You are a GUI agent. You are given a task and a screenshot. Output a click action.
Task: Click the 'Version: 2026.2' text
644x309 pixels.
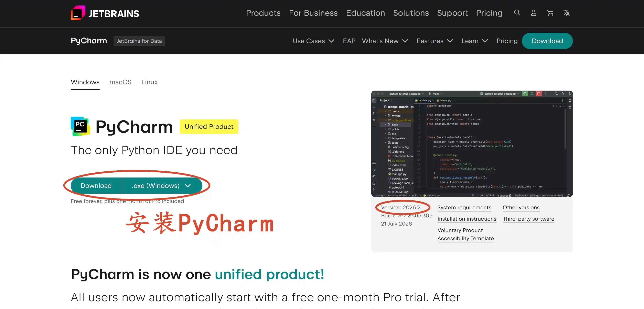[x=400, y=207]
